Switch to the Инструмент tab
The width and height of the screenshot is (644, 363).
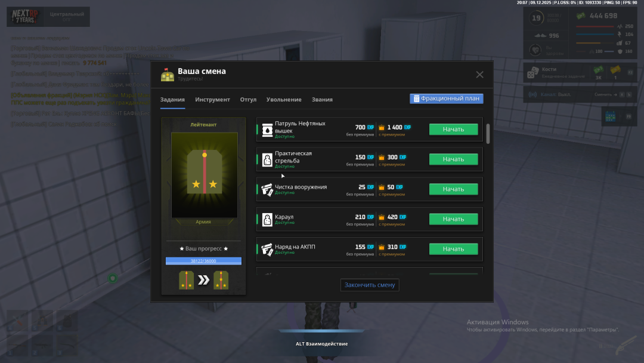pyautogui.click(x=212, y=100)
